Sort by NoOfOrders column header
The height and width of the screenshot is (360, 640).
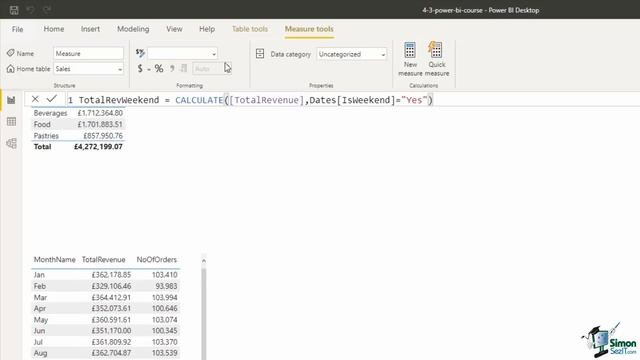click(157, 260)
